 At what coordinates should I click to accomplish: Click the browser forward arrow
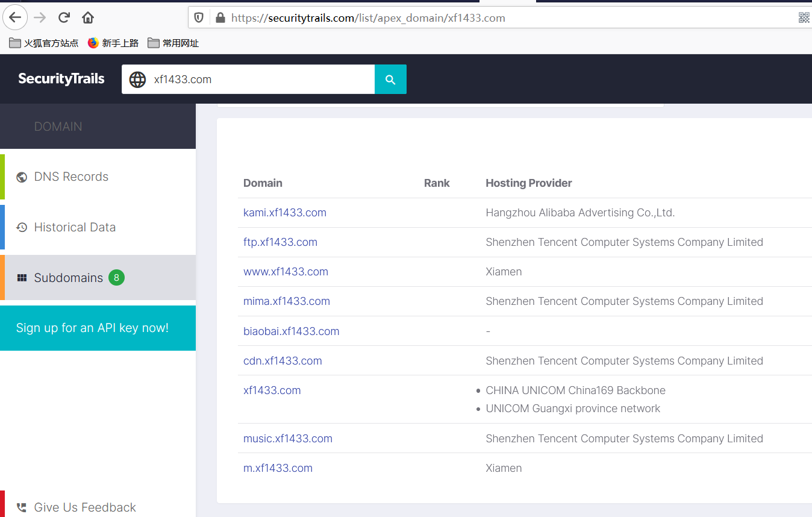pyautogui.click(x=40, y=17)
